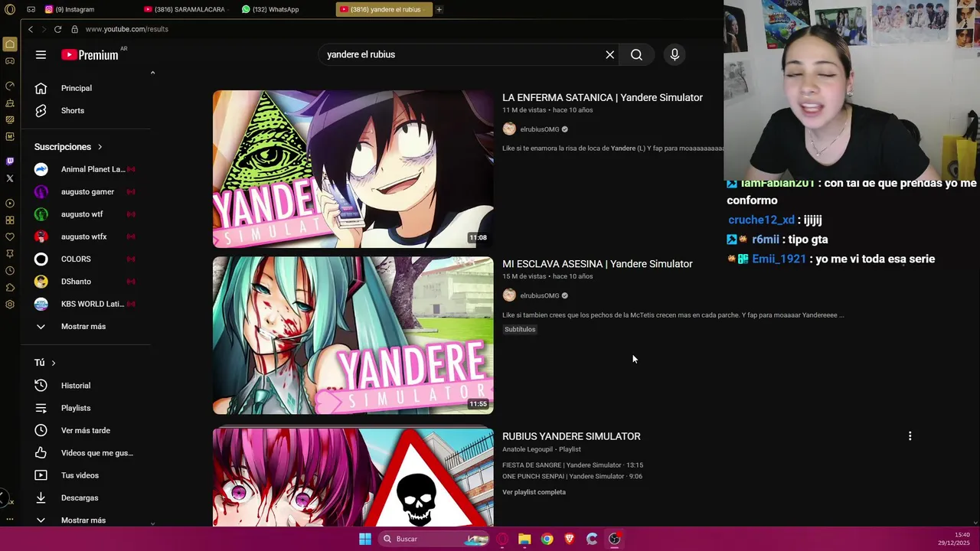
Task: Open elrubiusOMG channel avatar on LA ENFERMA SATANICA
Action: point(509,129)
